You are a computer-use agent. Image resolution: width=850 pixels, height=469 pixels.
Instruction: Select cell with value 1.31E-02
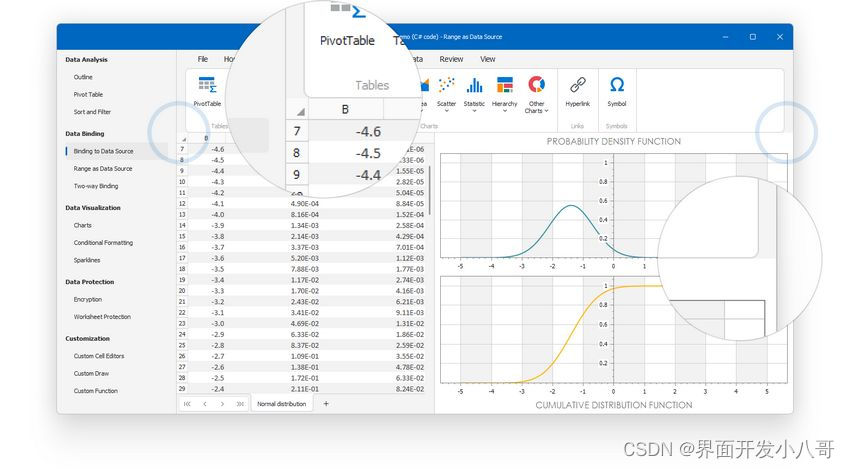[x=410, y=324]
